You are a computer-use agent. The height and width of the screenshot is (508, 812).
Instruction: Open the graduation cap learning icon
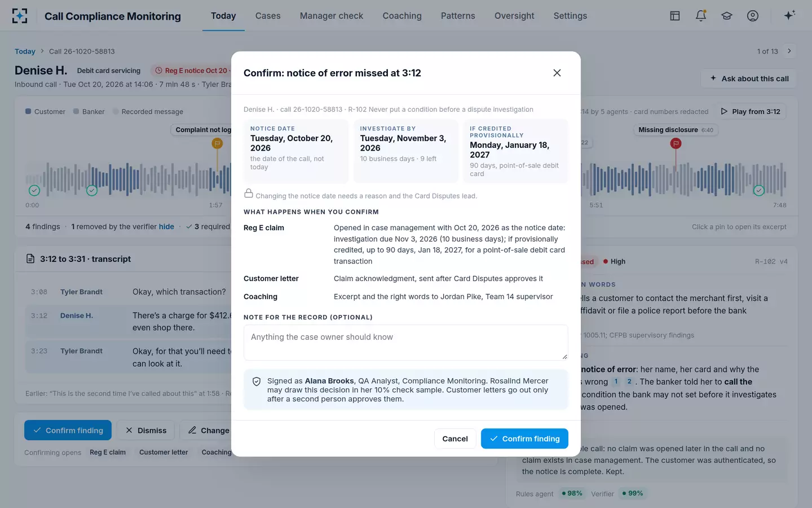727,16
